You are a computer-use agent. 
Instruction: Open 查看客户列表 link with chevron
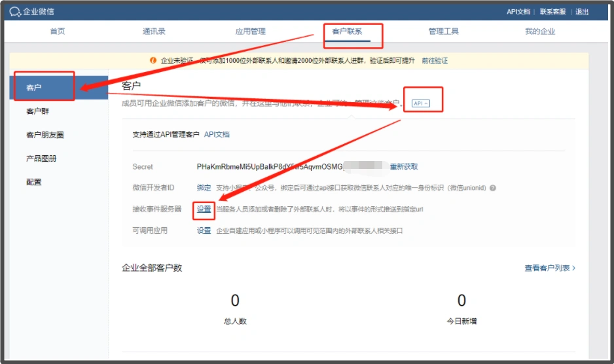click(550, 268)
